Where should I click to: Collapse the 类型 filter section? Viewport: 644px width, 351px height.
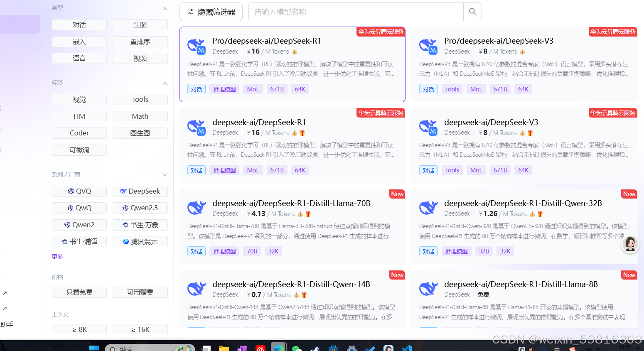point(165,8)
